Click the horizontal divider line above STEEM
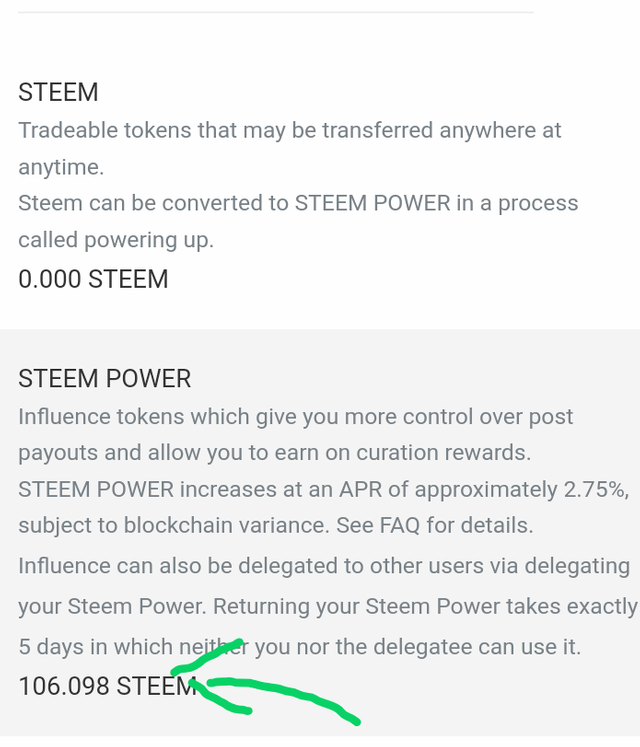The width and height of the screenshot is (640, 747). [275, 12]
